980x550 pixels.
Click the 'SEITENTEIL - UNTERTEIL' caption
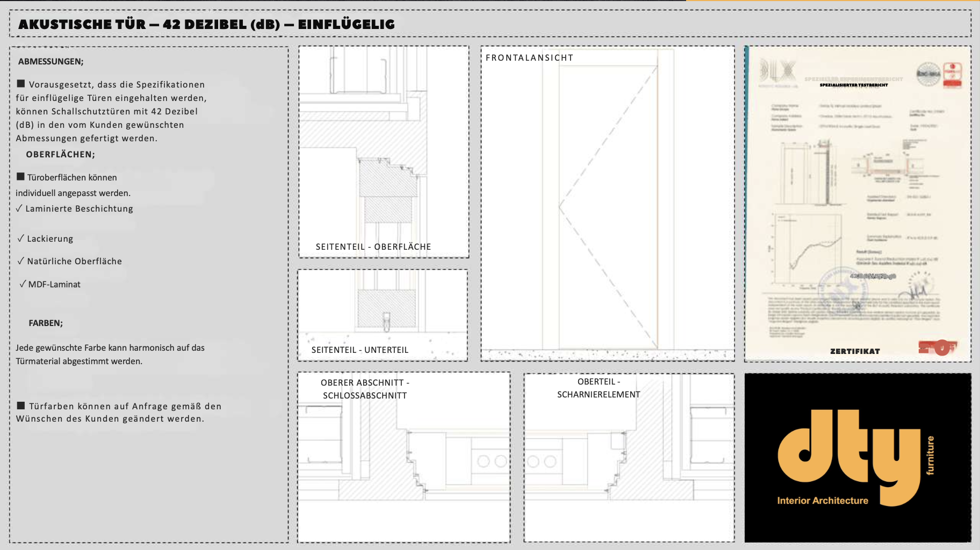(x=360, y=350)
